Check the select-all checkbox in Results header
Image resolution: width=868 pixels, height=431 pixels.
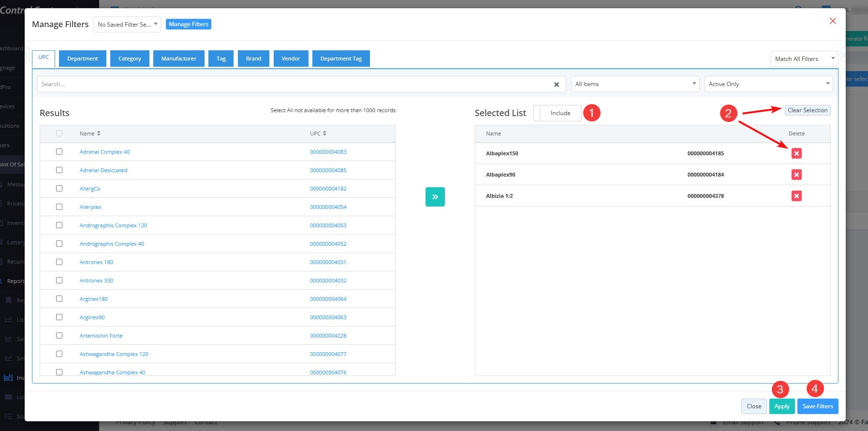pyautogui.click(x=59, y=134)
